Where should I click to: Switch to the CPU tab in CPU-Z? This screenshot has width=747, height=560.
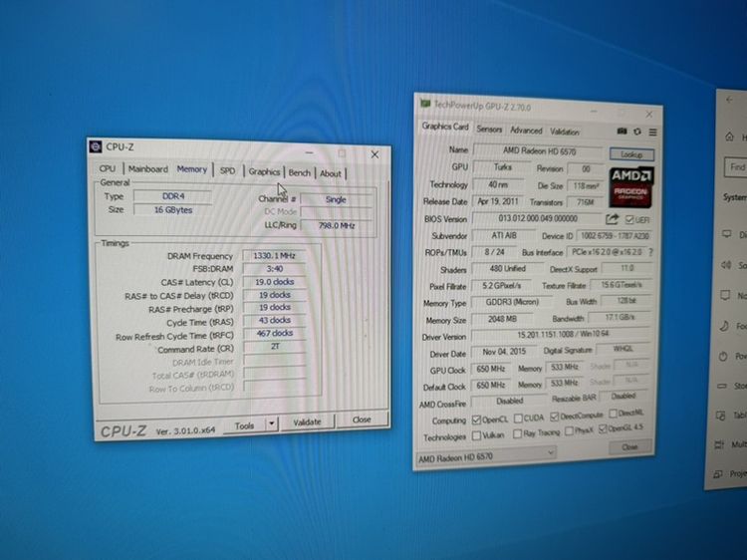coord(108,168)
